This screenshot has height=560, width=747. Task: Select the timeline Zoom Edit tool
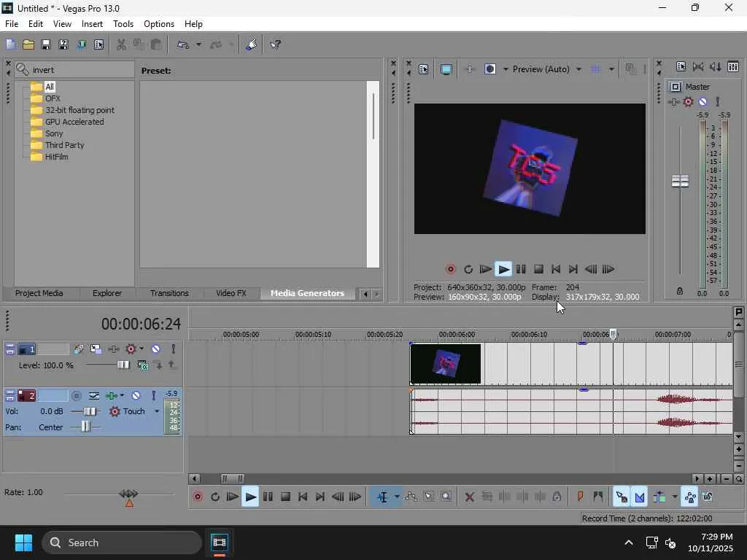[446, 497]
